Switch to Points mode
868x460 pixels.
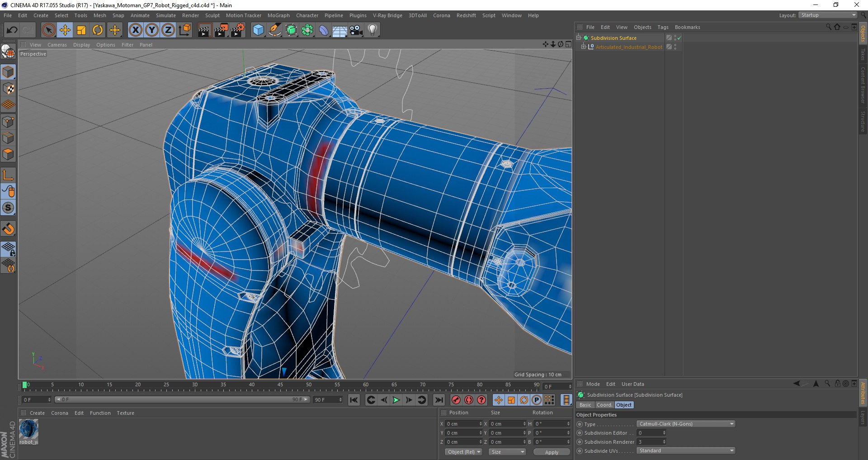[8, 122]
